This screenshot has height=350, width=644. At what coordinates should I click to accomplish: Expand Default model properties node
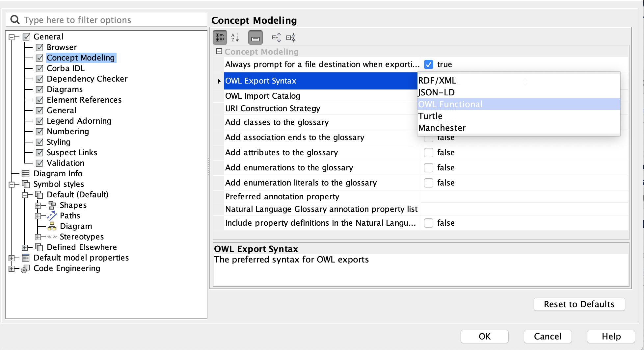(x=12, y=258)
